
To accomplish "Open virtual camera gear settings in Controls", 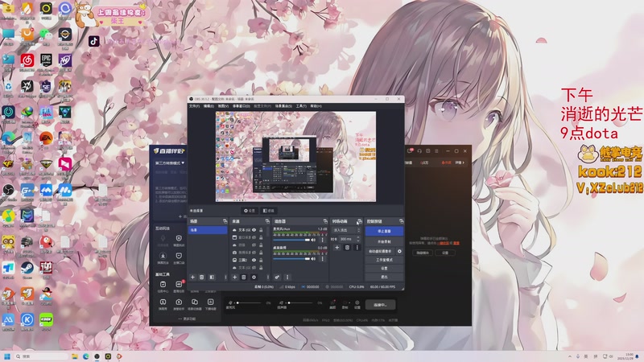I will [399, 251].
